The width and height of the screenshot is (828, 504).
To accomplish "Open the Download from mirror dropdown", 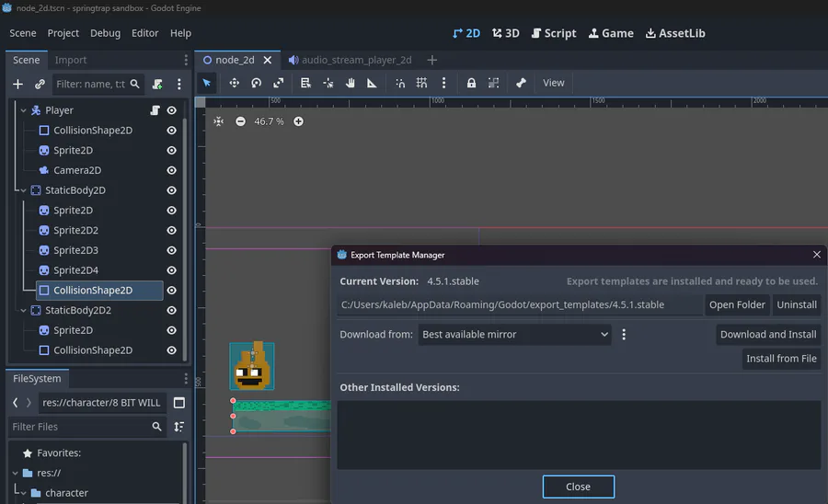I will [x=514, y=335].
